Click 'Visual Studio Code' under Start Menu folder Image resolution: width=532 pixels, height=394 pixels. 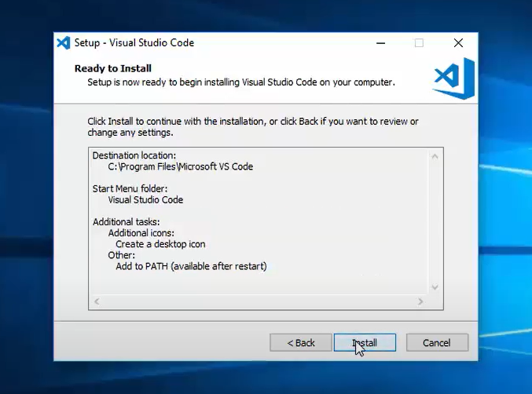[145, 200]
